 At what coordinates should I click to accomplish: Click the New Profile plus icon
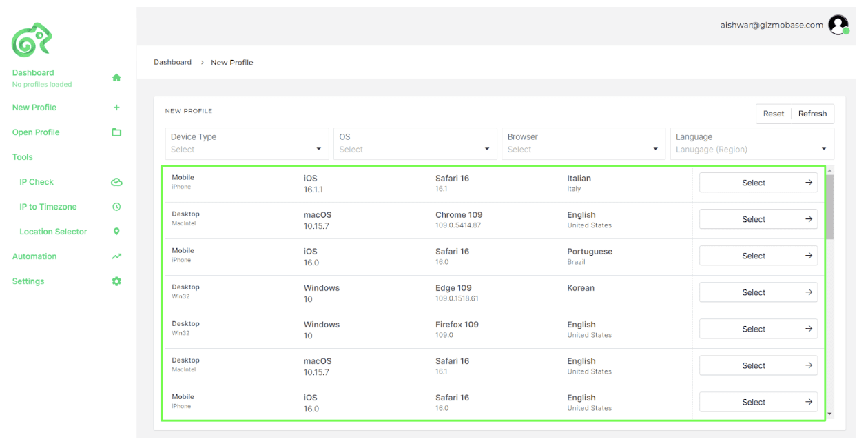pos(116,108)
